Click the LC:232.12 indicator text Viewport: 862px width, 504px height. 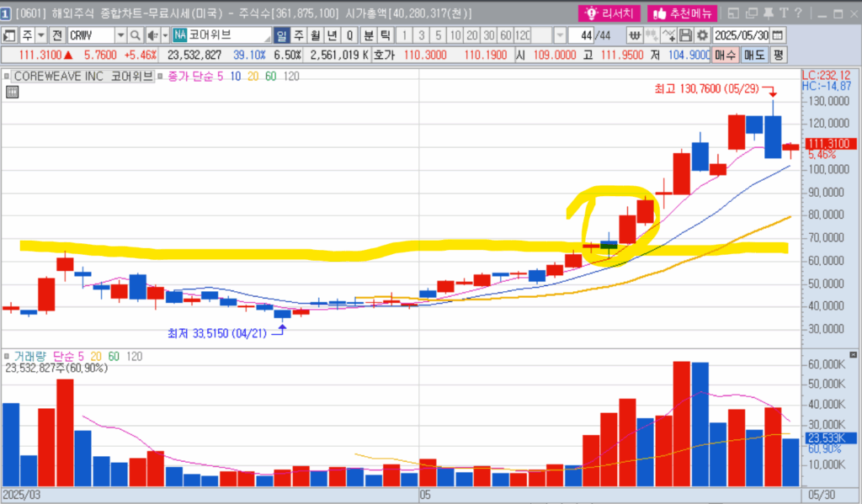click(x=827, y=75)
